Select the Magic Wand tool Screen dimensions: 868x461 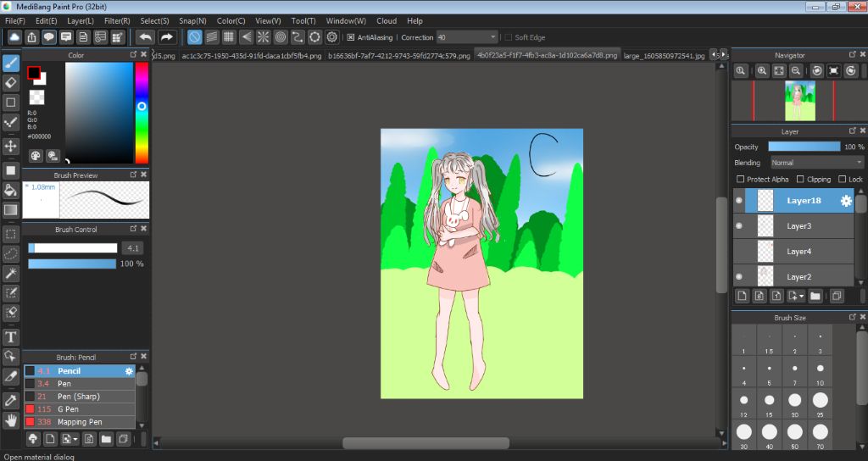pyautogui.click(x=11, y=273)
